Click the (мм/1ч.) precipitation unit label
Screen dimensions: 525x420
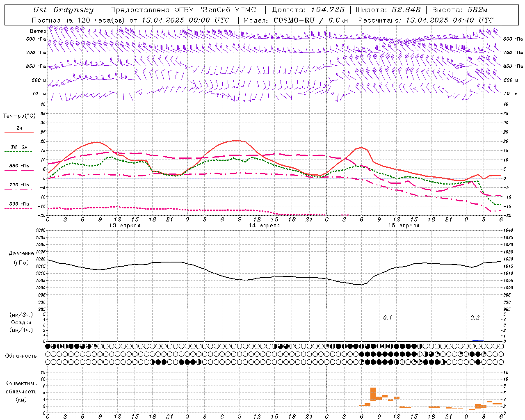(x=21, y=330)
